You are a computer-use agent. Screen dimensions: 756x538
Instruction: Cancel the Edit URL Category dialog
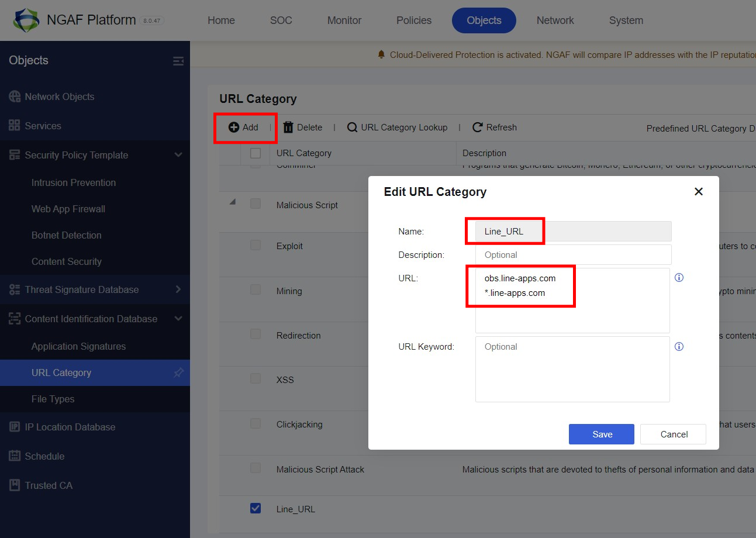pyautogui.click(x=673, y=434)
